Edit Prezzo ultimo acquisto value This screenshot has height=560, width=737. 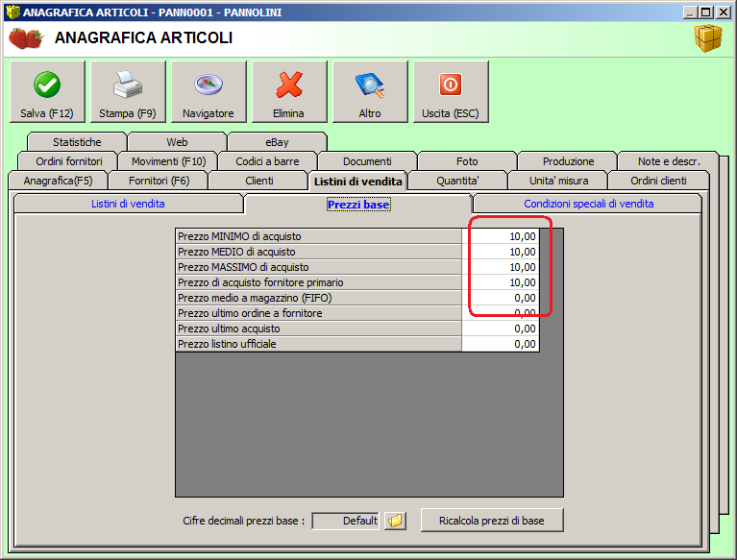coord(500,329)
